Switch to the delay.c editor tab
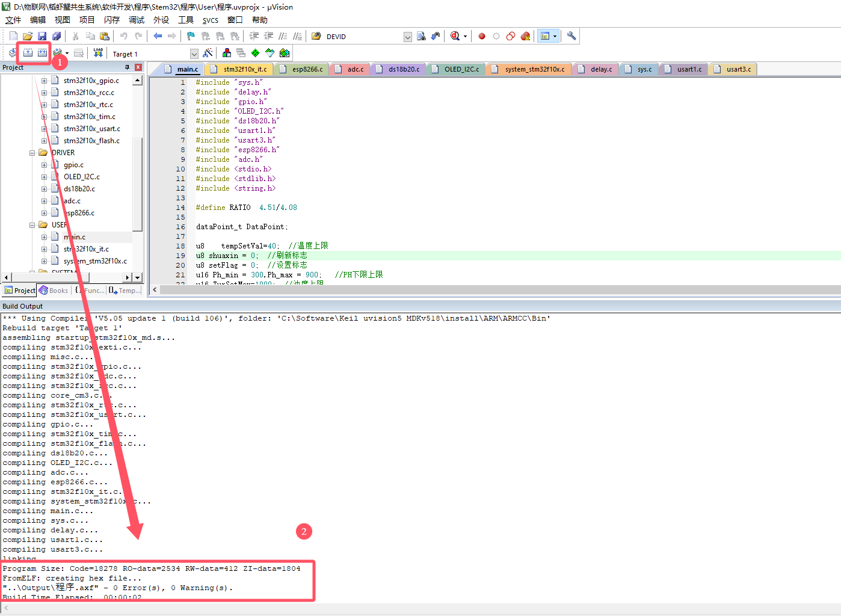The width and height of the screenshot is (841, 616). coord(596,69)
